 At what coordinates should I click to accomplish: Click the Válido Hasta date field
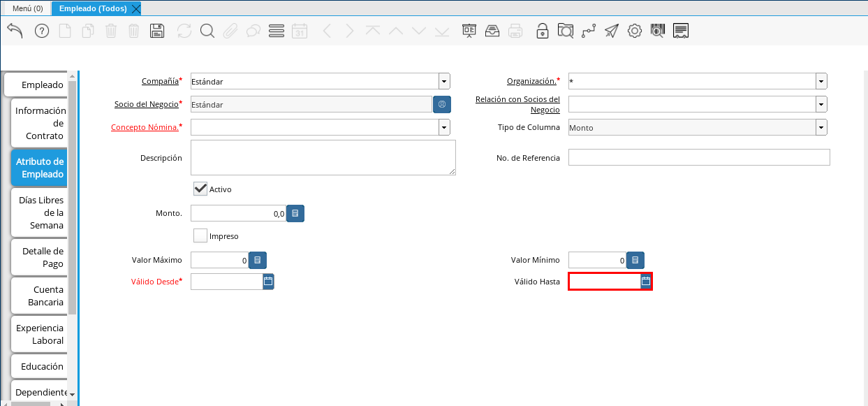coord(605,281)
